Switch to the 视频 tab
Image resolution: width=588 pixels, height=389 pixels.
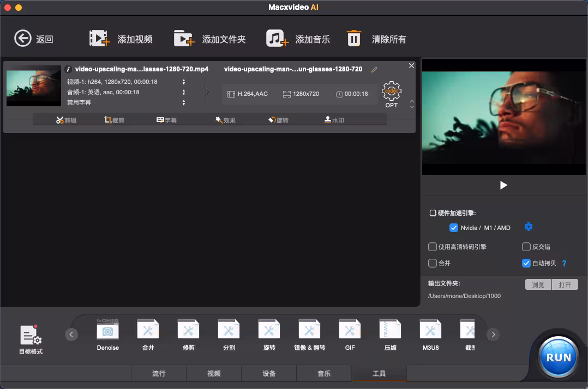[214, 373]
